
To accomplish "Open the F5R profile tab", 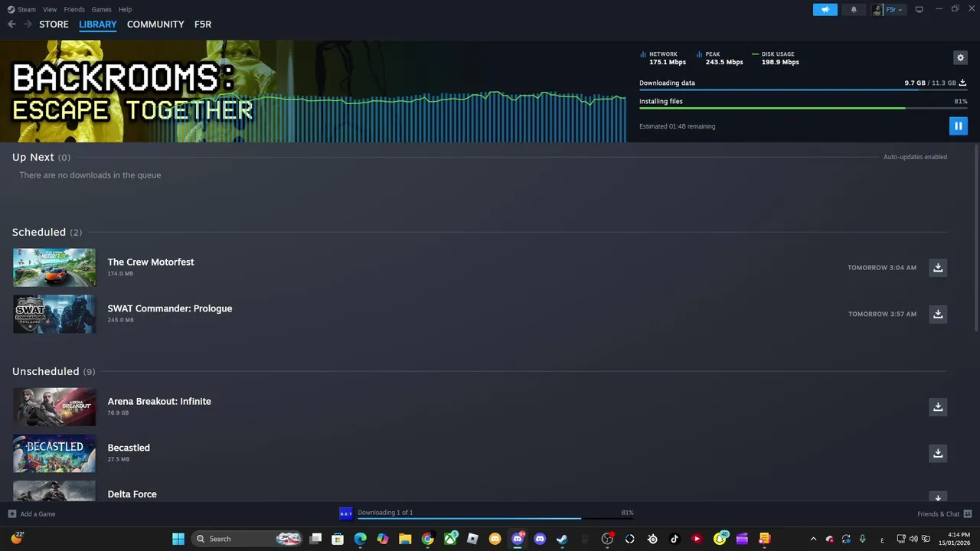I will coord(203,24).
